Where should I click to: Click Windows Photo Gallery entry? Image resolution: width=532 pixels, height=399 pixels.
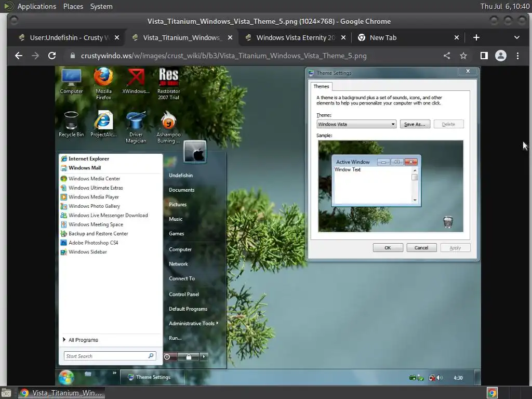111,206
